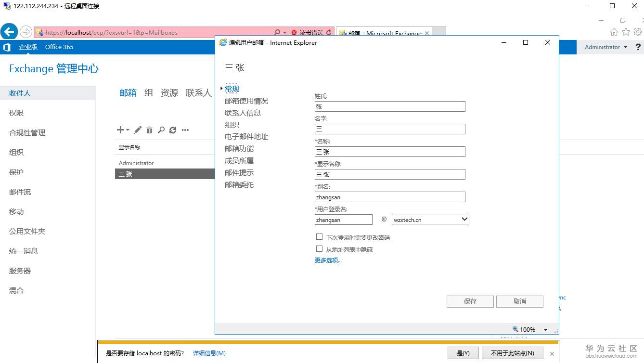Click the refresh mailbox list icon

173,130
